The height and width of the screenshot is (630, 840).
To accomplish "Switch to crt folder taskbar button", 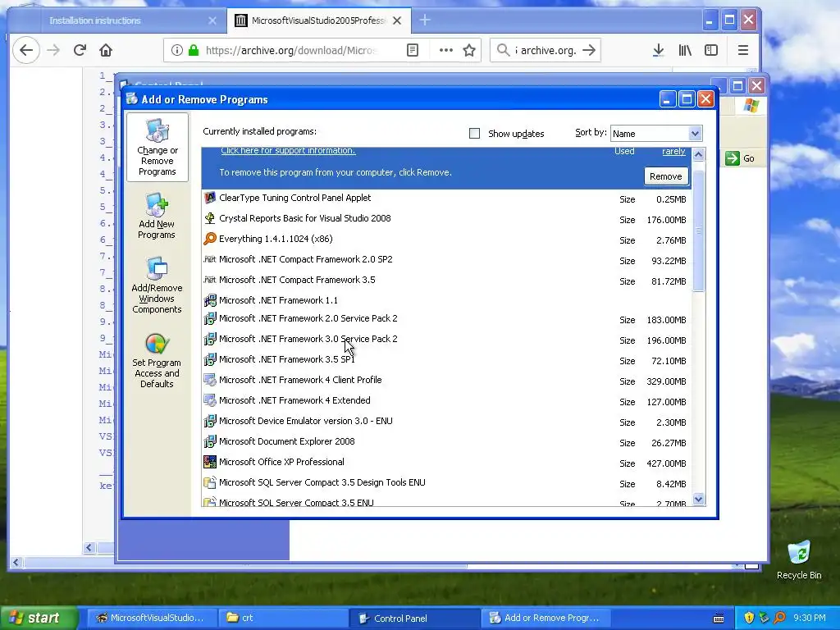I will pyautogui.click(x=283, y=618).
